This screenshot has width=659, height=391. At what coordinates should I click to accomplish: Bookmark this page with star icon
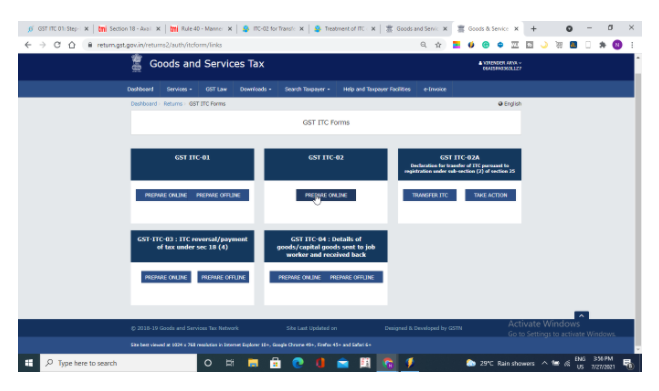(x=438, y=45)
